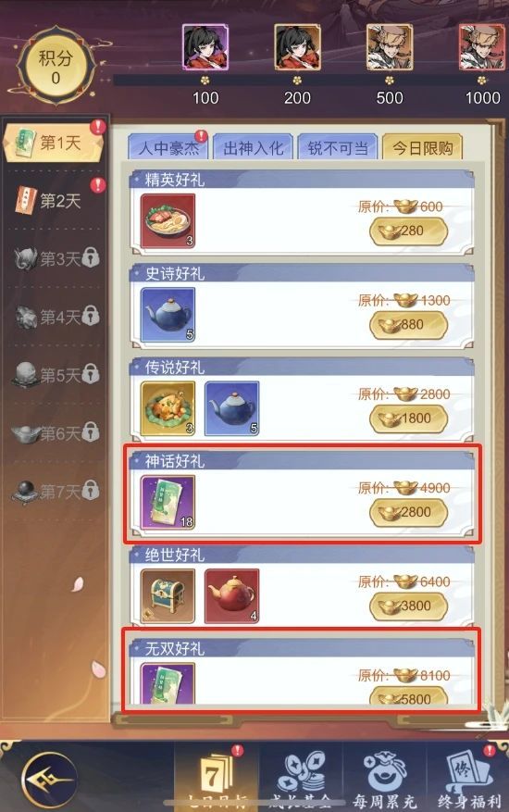Image resolution: width=509 pixels, height=812 pixels.
Task: Switch to the 人中豪杰 tab
Action: tap(168, 148)
